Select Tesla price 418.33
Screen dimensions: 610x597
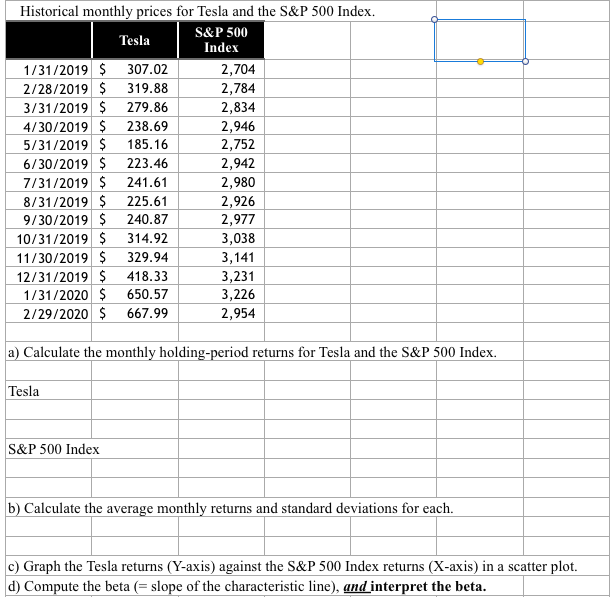point(135,277)
